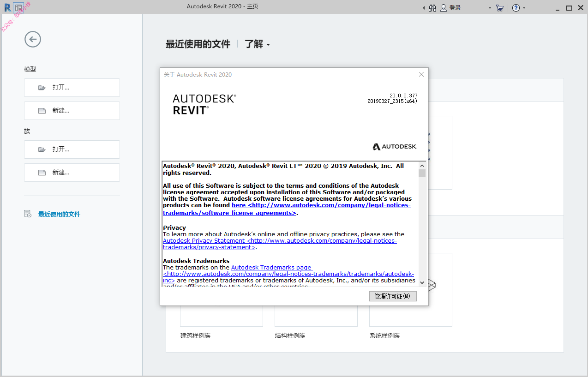The height and width of the screenshot is (377, 588).
Task: Click the 管理许可证(M) button
Action: (x=393, y=296)
